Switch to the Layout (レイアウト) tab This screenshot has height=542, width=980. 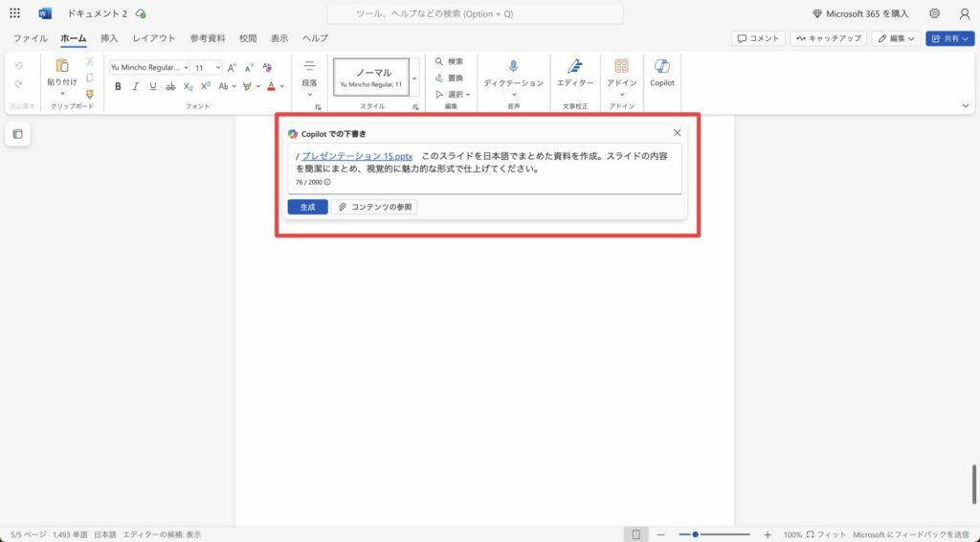154,38
